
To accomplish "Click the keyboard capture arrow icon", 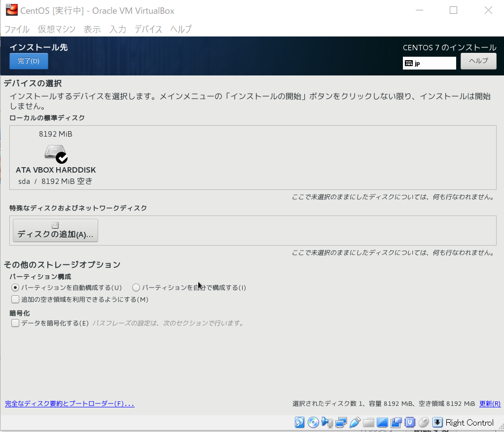I will (x=437, y=422).
